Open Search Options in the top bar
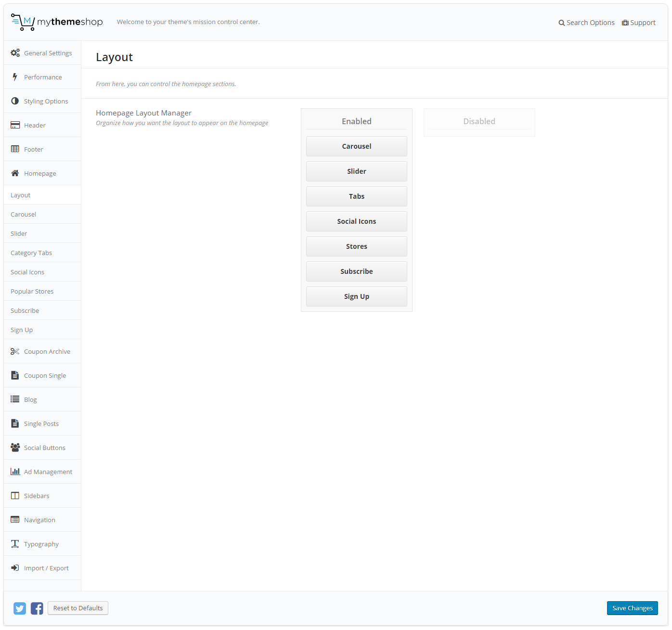This screenshot has height=630, width=672. 586,23
